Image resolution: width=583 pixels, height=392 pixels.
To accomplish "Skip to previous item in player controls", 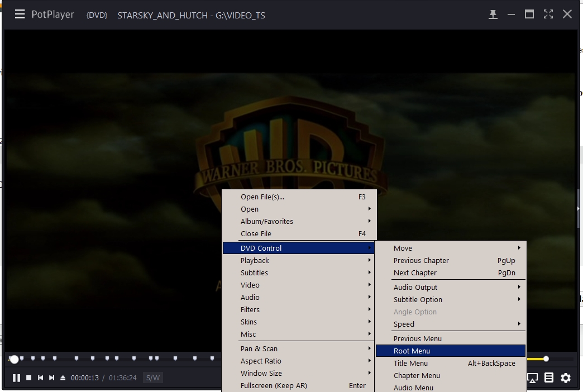I will (41, 378).
